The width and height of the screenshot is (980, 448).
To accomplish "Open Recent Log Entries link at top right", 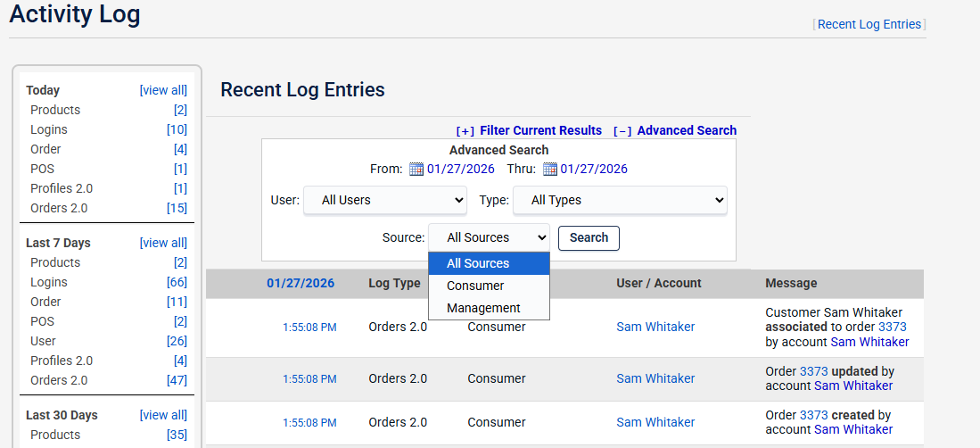I will tap(869, 24).
